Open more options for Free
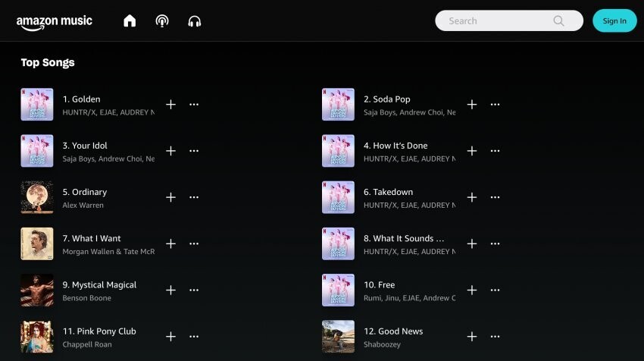The width and height of the screenshot is (644, 361). 495,290
